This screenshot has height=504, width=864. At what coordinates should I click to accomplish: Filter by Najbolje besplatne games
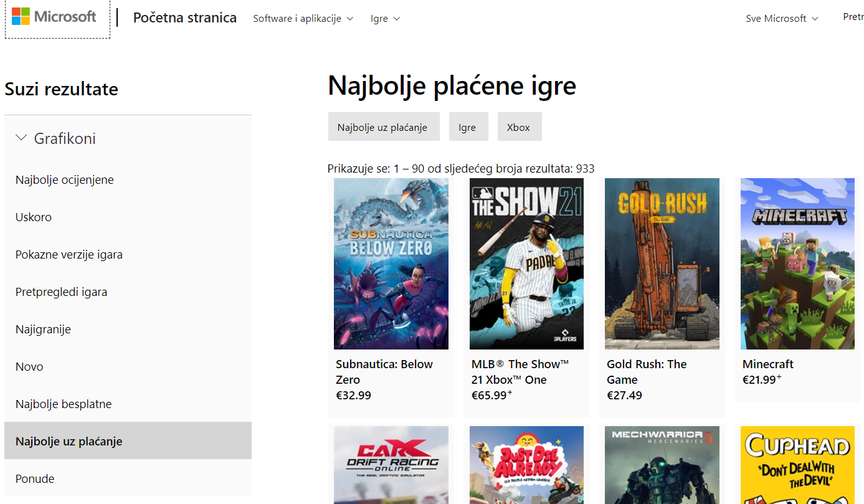click(63, 404)
